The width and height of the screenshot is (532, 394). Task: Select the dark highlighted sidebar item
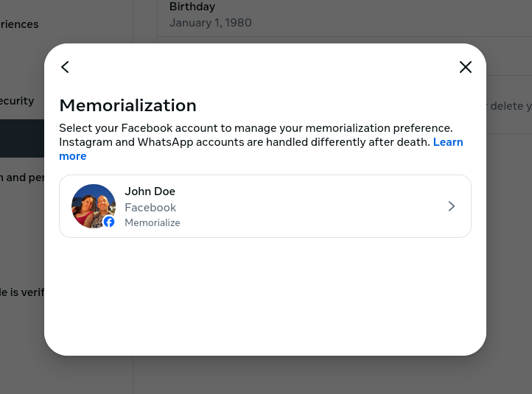[x=22, y=138]
